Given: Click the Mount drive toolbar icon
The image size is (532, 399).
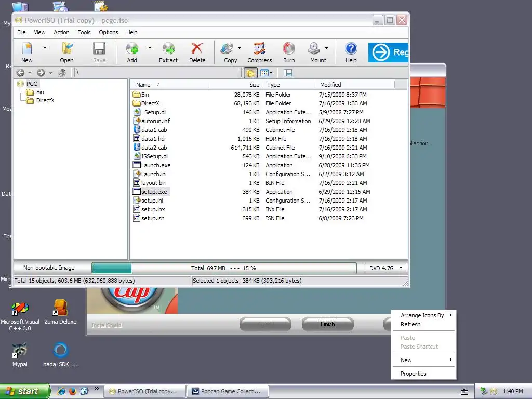Looking at the screenshot, I should 314,48.
